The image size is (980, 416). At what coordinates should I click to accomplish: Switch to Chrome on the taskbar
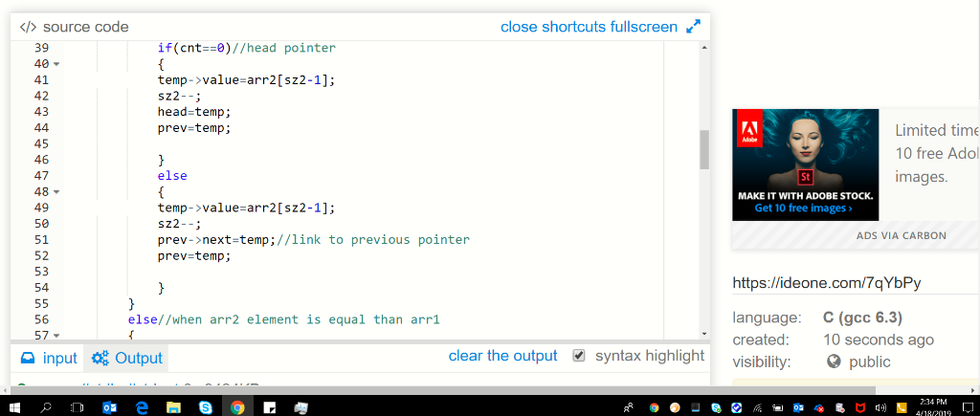[237, 408]
